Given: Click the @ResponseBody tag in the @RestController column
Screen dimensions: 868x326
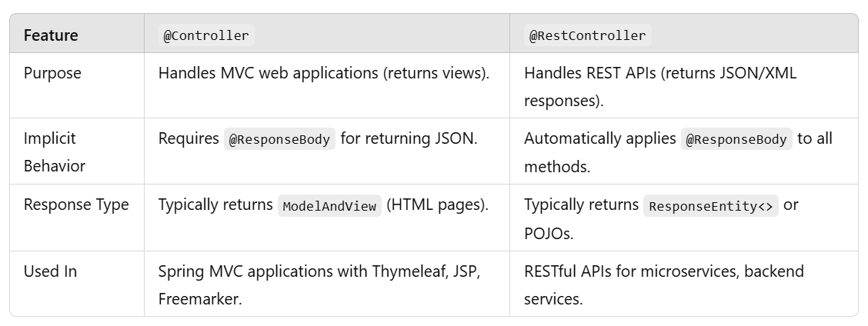Looking at the screenshot, I should click(x=736, y=139).
